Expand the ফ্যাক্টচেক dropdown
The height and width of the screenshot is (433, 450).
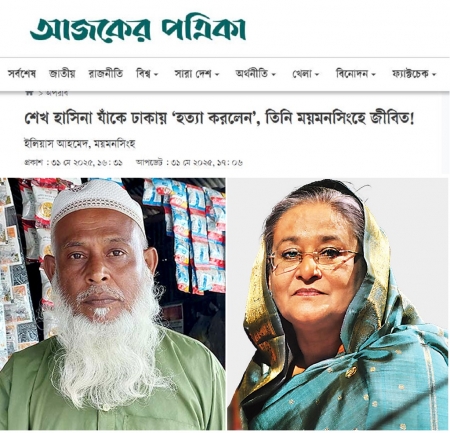(x=414, y=74)
